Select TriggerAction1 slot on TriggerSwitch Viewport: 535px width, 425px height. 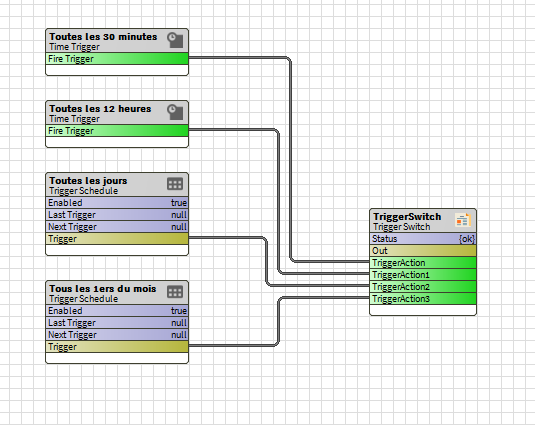pos(423,275)
